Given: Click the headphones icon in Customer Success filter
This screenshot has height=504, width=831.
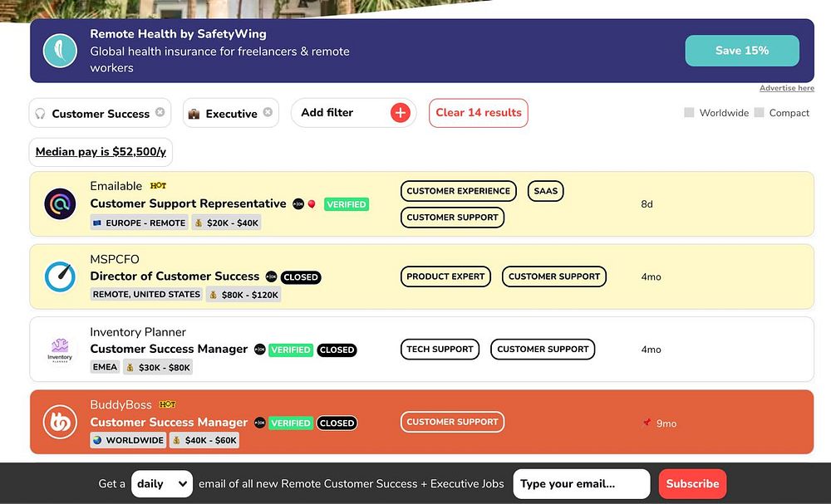Looking at the screenshot, I should tap(40, 114).
